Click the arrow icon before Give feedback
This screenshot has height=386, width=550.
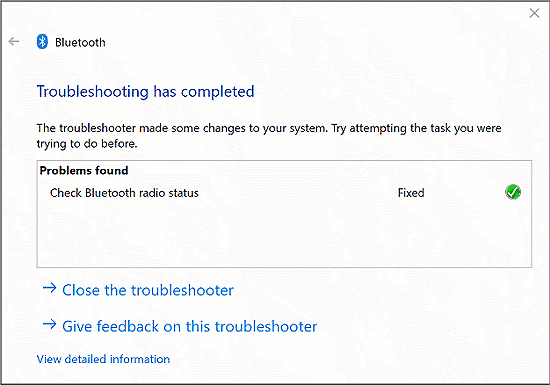pos(49,324)
